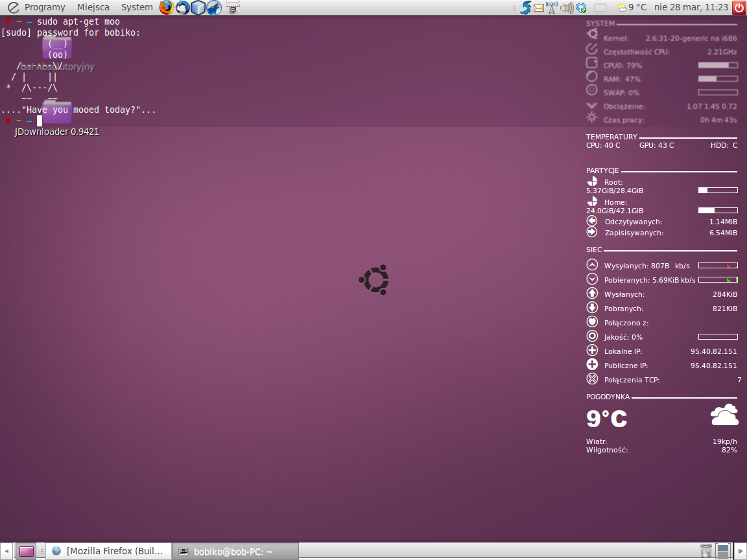Click the show desktop button
Image resolution: width=747 pixels, height=560 pixels.
(26, 551)
